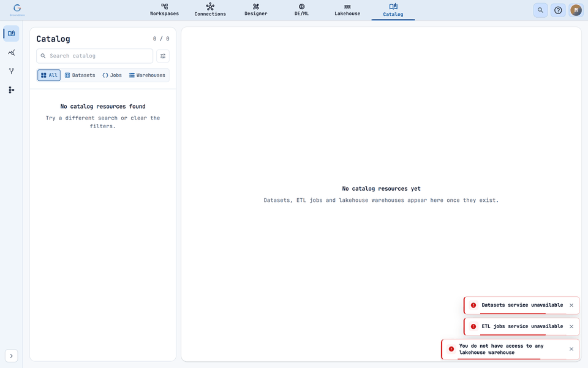
Task: Click the ETL jobs service error icon
Action: (x=473, y=326)
